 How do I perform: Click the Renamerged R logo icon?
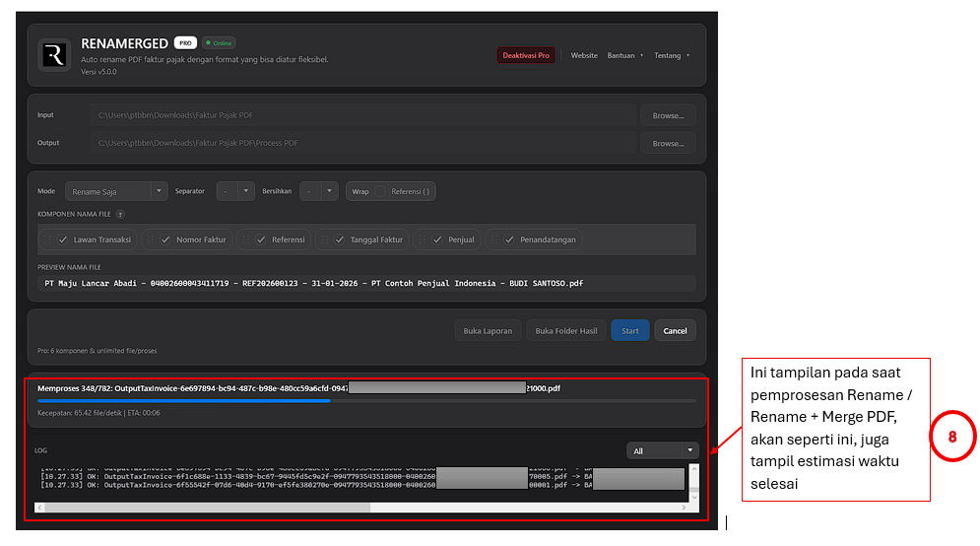coord(54,55)
